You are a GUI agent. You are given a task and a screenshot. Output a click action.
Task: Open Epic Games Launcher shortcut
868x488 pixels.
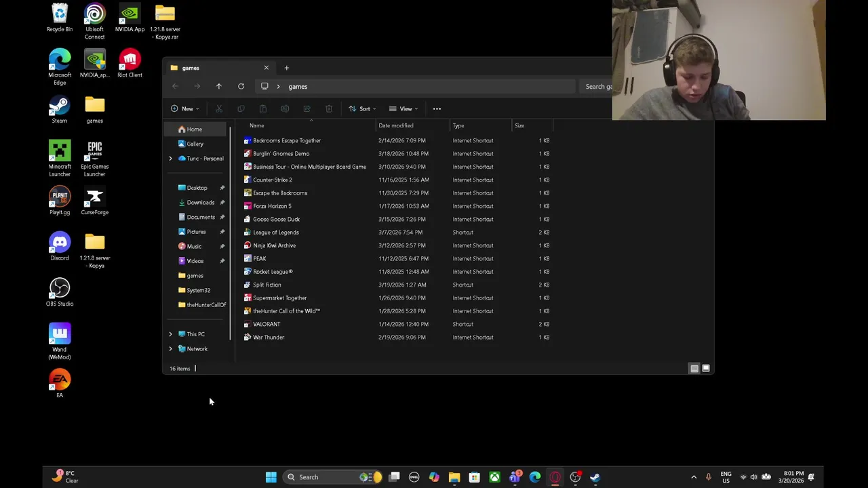pyautogui.click(x=94, y=159)
